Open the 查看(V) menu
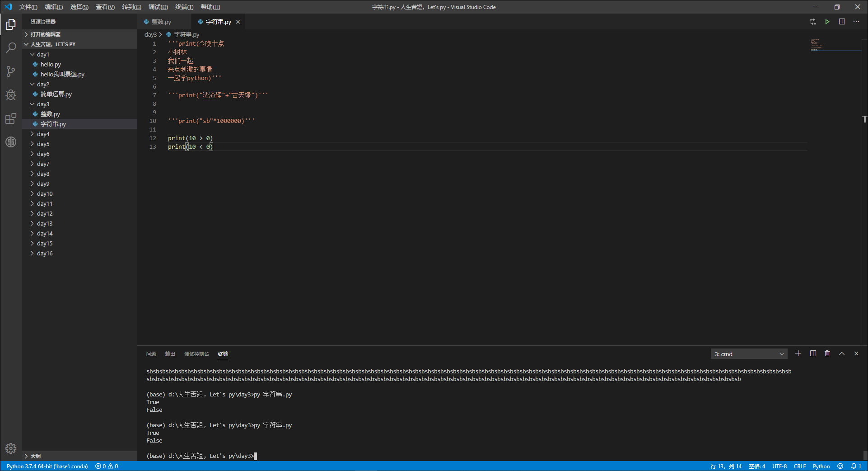This screenshot has width=868, height=471. [x=105, y=7]
